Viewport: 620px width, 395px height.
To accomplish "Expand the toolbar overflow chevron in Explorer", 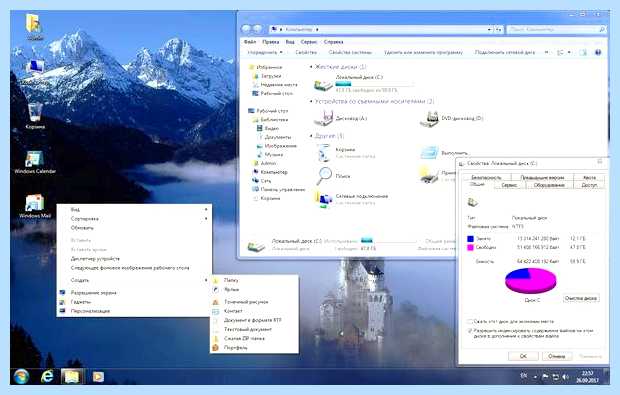I will coord(546,52).
